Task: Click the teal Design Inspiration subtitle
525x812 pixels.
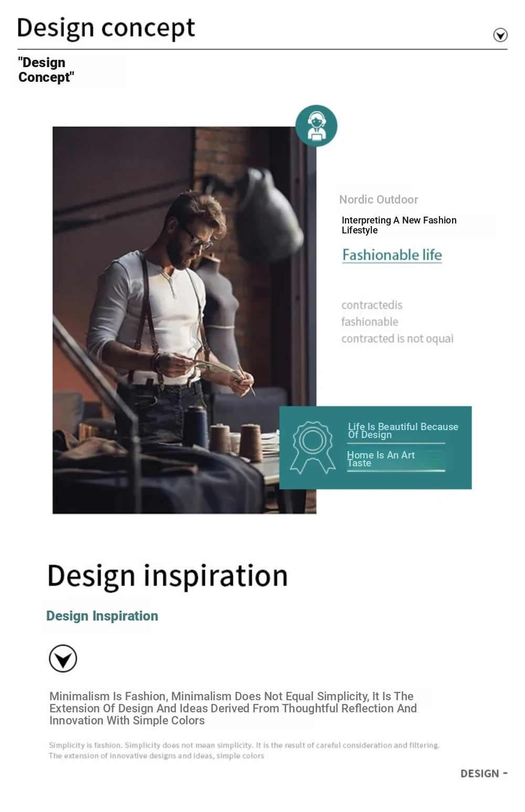Action: [x=102, y=616]
